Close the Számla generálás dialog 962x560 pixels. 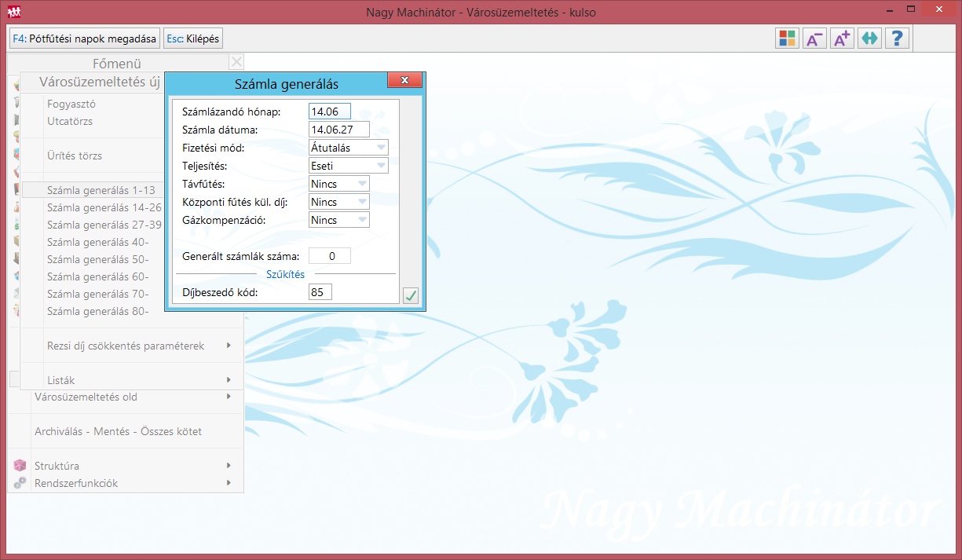[x=405, y=81]
